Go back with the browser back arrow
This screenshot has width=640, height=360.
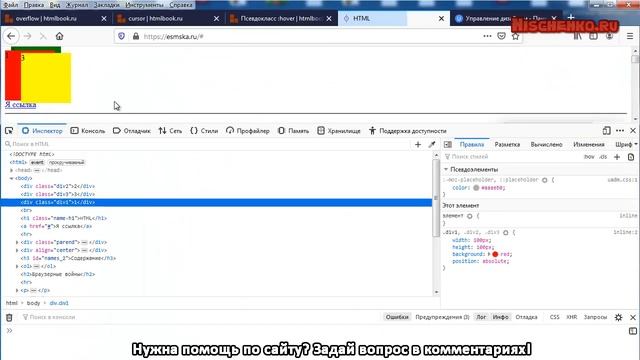point(11,36)
